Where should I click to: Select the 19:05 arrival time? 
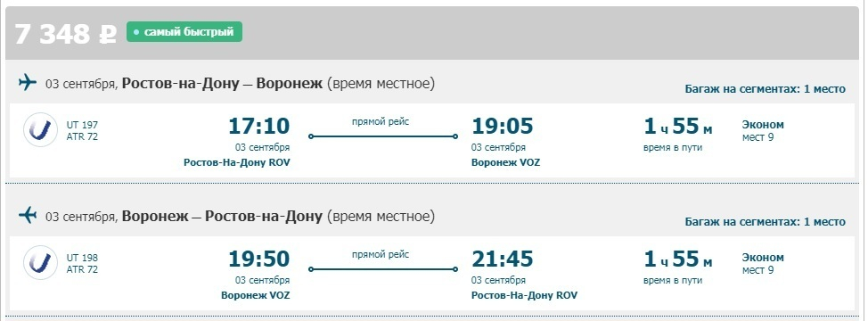[502, 127]
